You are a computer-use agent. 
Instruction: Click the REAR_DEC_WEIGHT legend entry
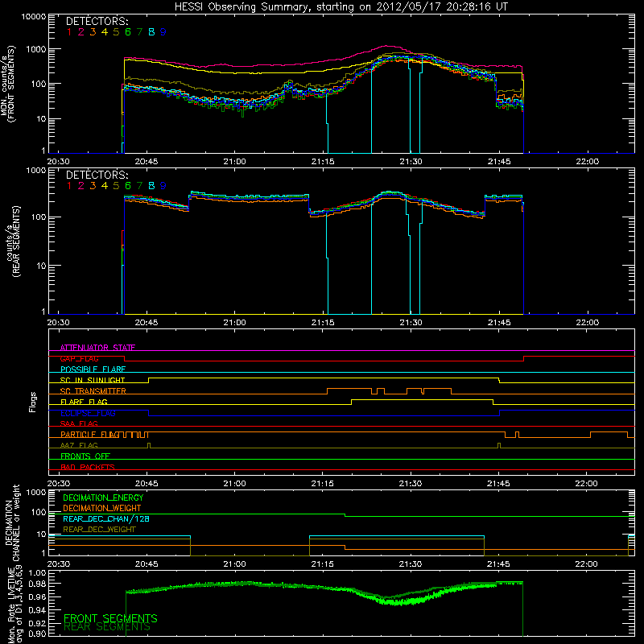coord(99,530)
